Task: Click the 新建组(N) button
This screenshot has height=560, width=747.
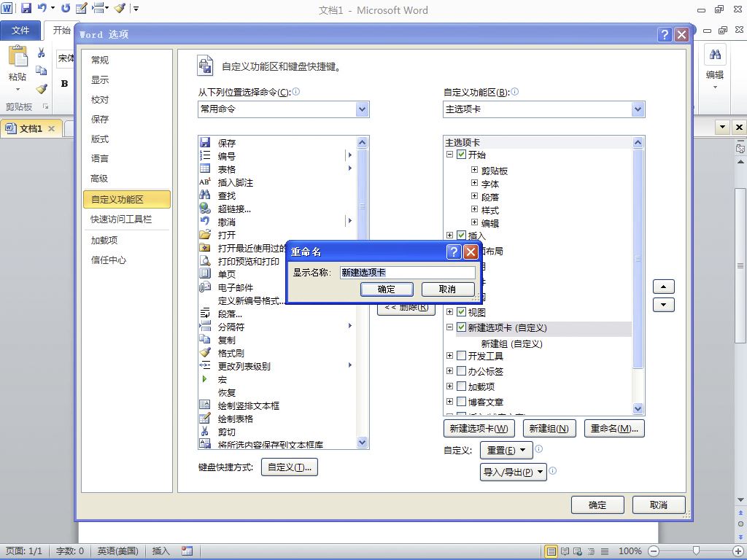Action: tap(549, 429)
